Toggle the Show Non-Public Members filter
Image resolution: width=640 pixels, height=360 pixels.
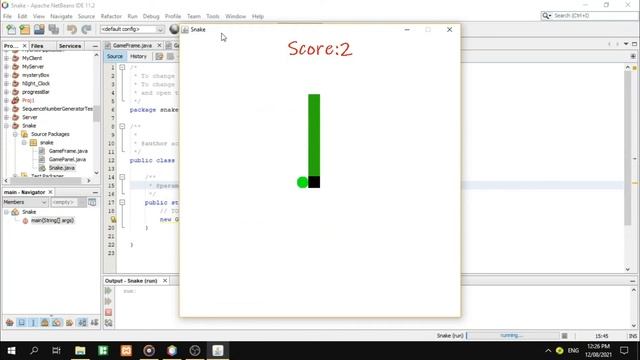coord(45,323)
